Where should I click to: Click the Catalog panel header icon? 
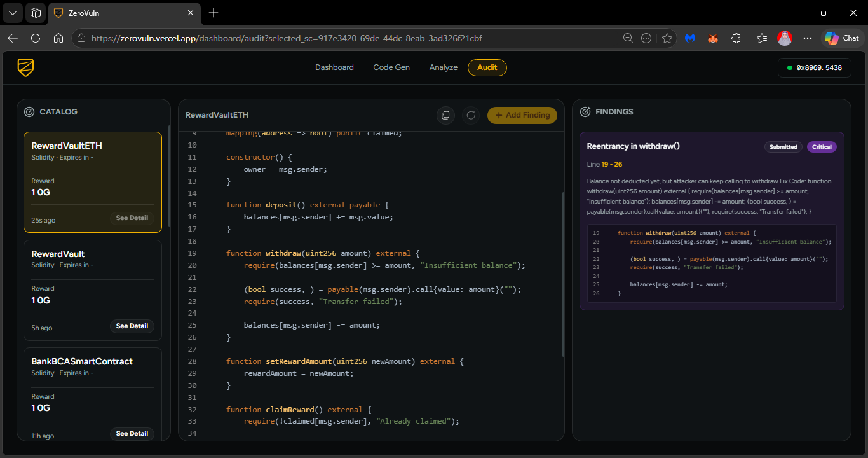[x=29, y=112]
